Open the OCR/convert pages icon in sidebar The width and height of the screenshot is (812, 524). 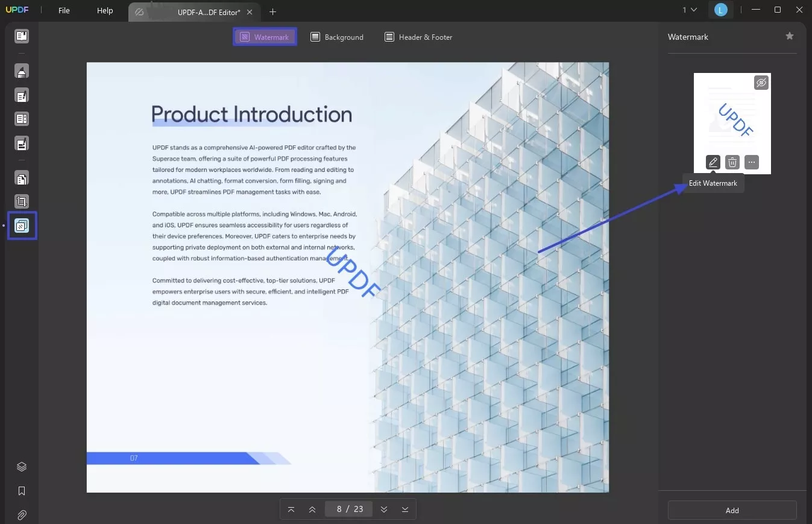(x=22, y=178)
